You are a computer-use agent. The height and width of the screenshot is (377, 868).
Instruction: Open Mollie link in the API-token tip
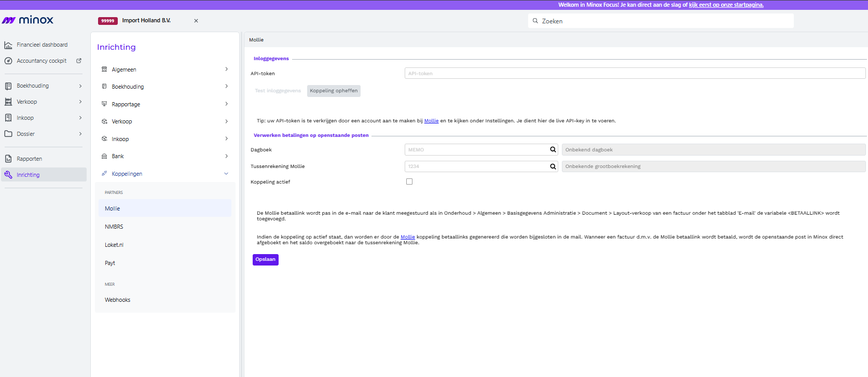[x=431, y=121]
